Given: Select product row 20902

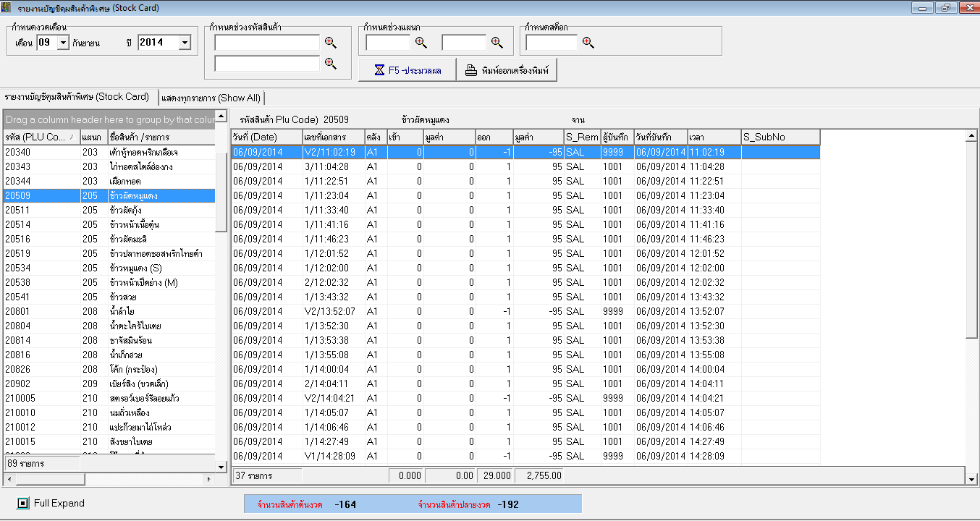Looking at the screenshot, I should (x=109, y=384).
